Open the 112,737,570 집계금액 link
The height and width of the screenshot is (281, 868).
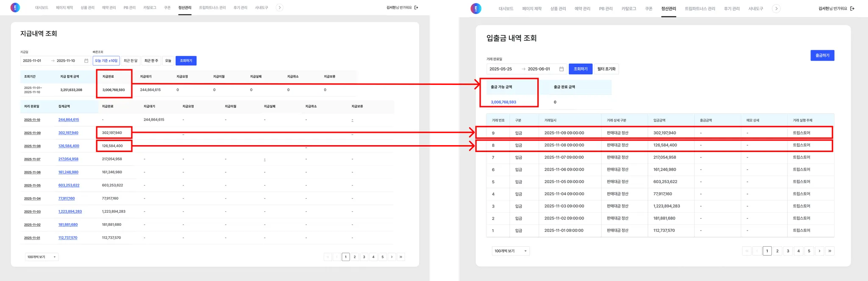(x=68, y=238)
